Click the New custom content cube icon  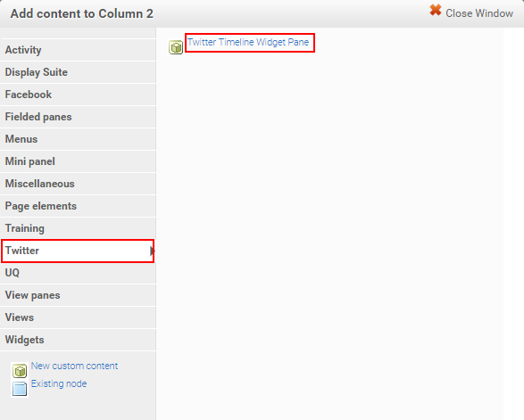tap(20, 371)
